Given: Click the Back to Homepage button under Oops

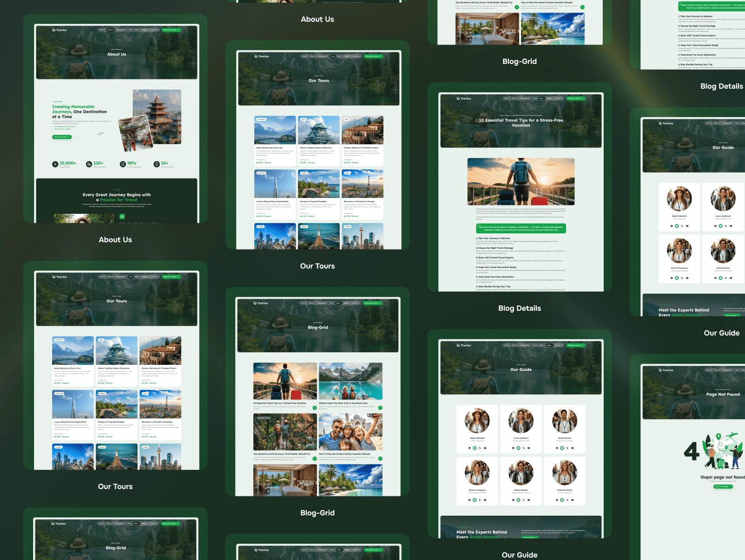Looking at the screenshot, I should click(723, 486).
